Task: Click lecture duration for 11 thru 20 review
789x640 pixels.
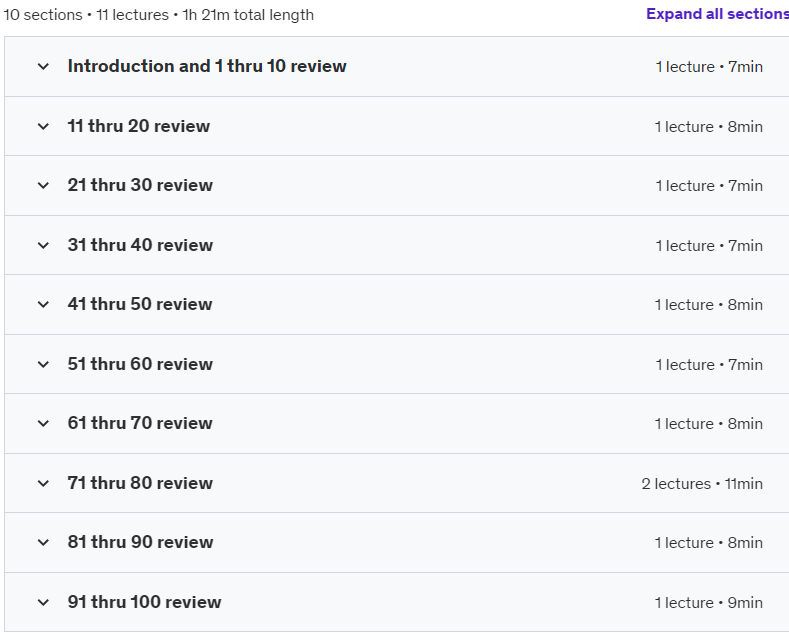Action: coord(708,127)
